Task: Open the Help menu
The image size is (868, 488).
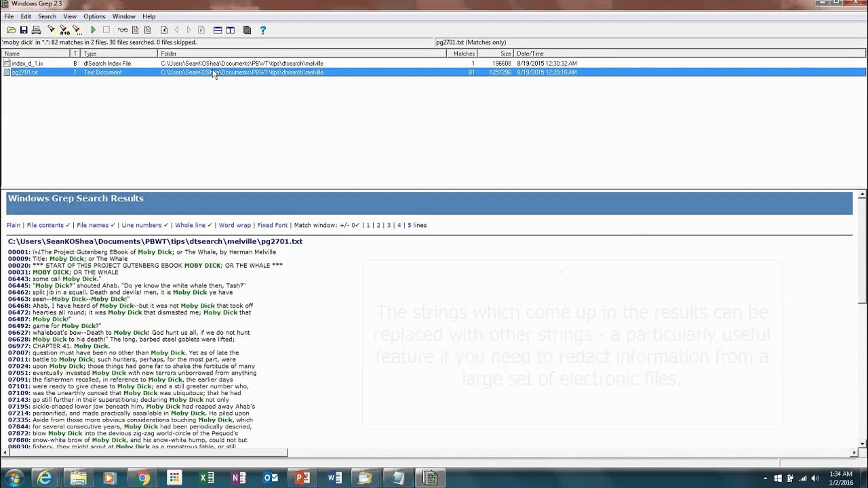Action: pos(149,16)
